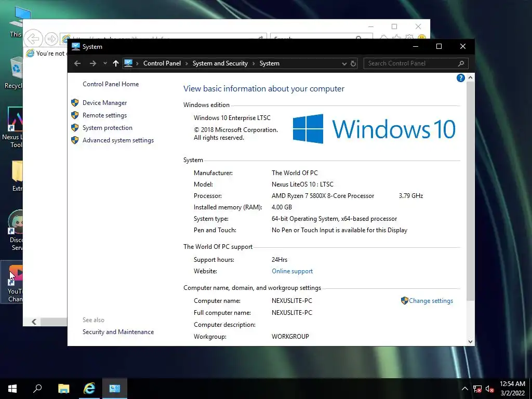Click the network status tray icon
This screenshot has width=532, height=399.
tap(477, 389)
